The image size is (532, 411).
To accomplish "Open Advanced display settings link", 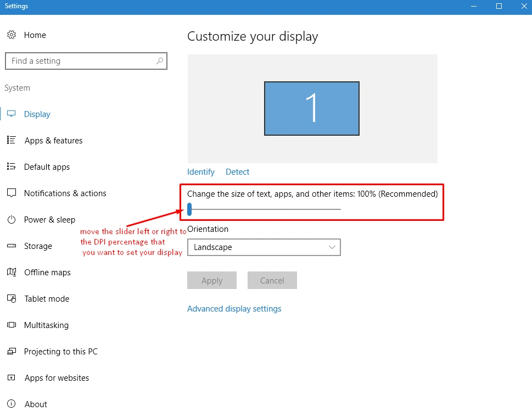I will pyautogui.click(x=234, y=309).
